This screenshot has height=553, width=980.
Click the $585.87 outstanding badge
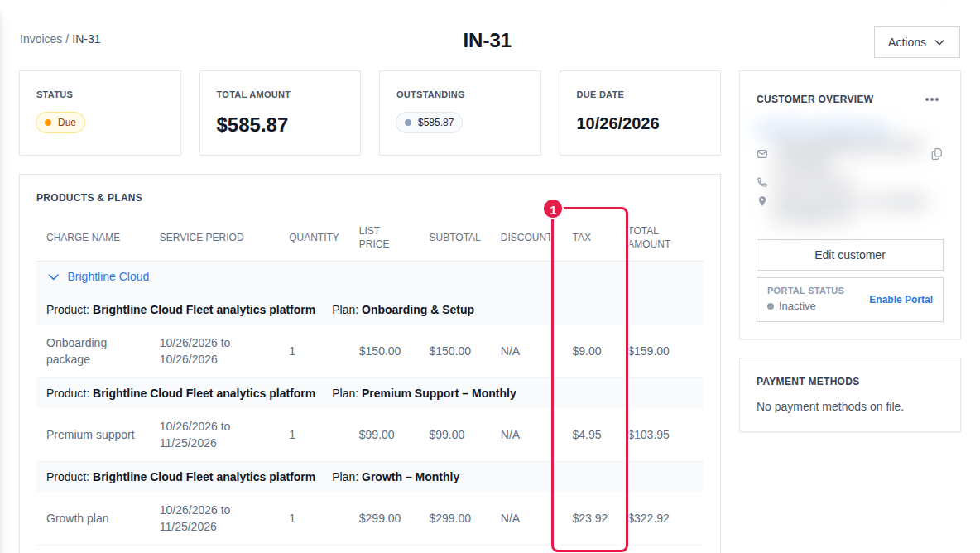[x=429, y=123]
